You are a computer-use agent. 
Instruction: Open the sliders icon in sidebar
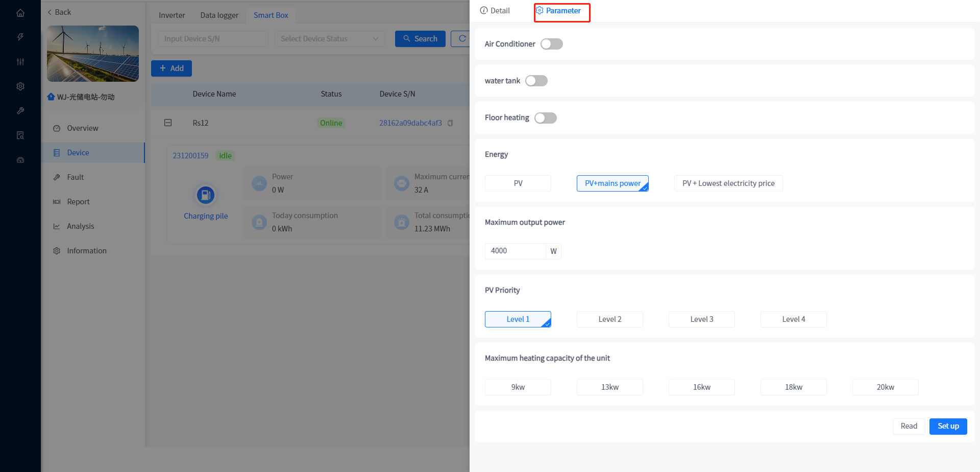[x=20, y=62]
